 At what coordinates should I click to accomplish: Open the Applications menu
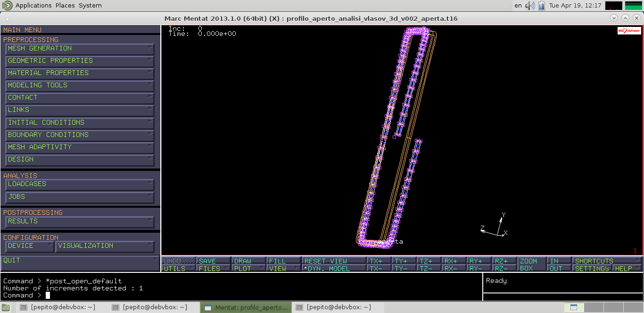(x=33, y=5)
